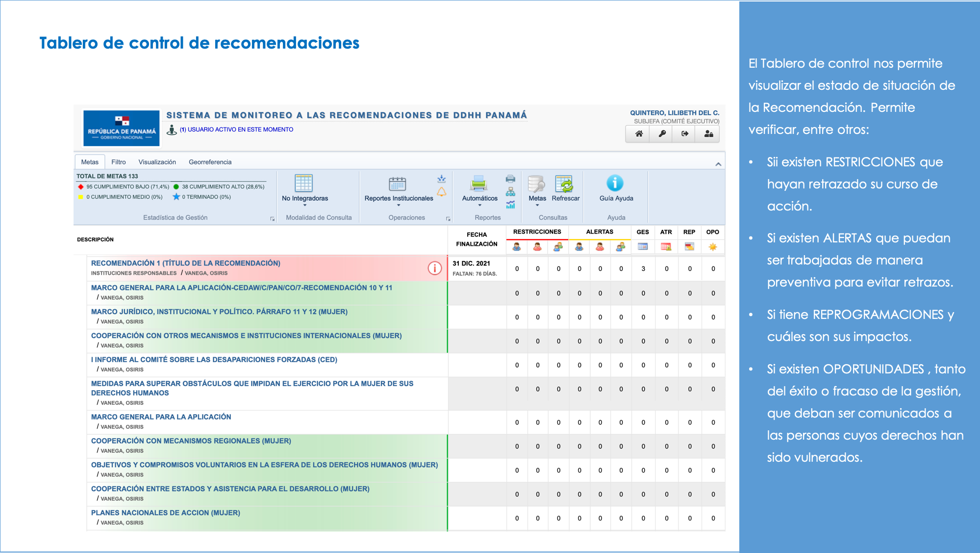Click 95 Cumplimiento Bajo red legend

coord(123,186)
